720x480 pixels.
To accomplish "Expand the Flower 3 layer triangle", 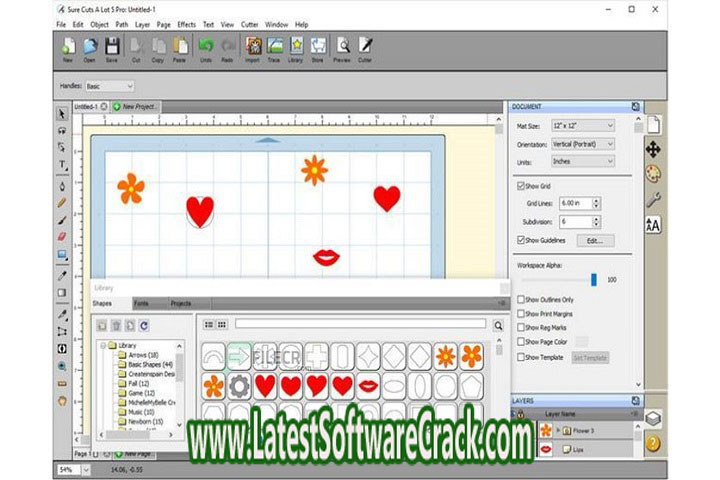I will 558,430.
